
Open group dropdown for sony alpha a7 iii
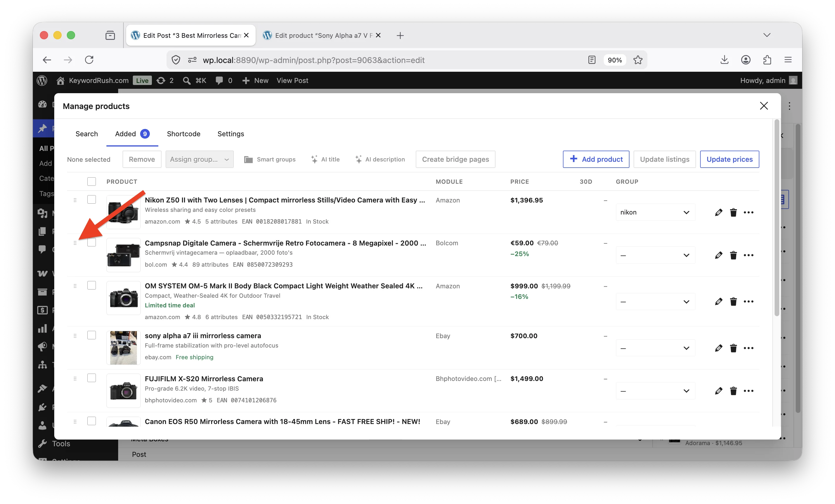click(655, 348)
